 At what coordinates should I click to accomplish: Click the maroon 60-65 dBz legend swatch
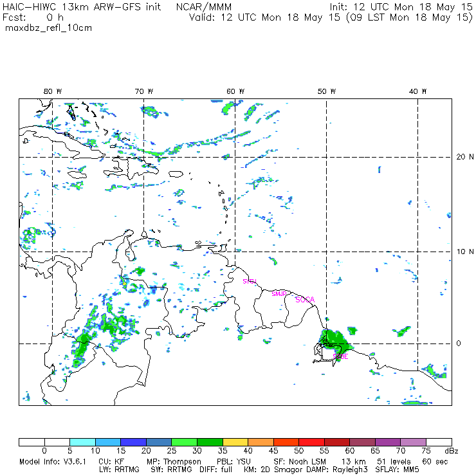pyautogui.click(x=362, y=442)
